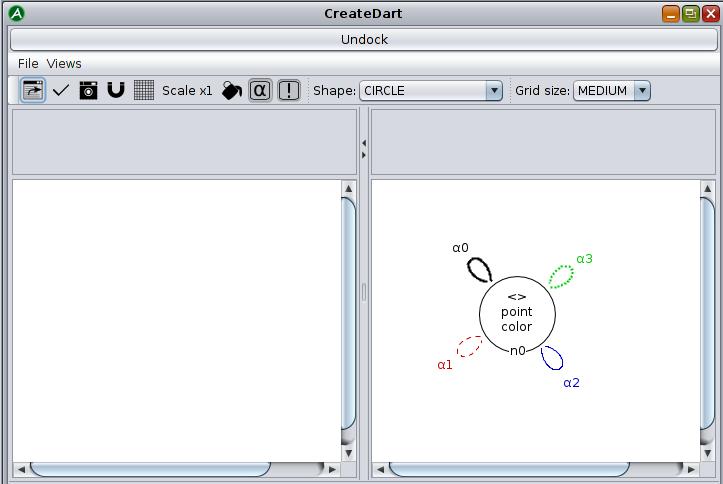Close the CreateDart window

(x=711, y=14)
